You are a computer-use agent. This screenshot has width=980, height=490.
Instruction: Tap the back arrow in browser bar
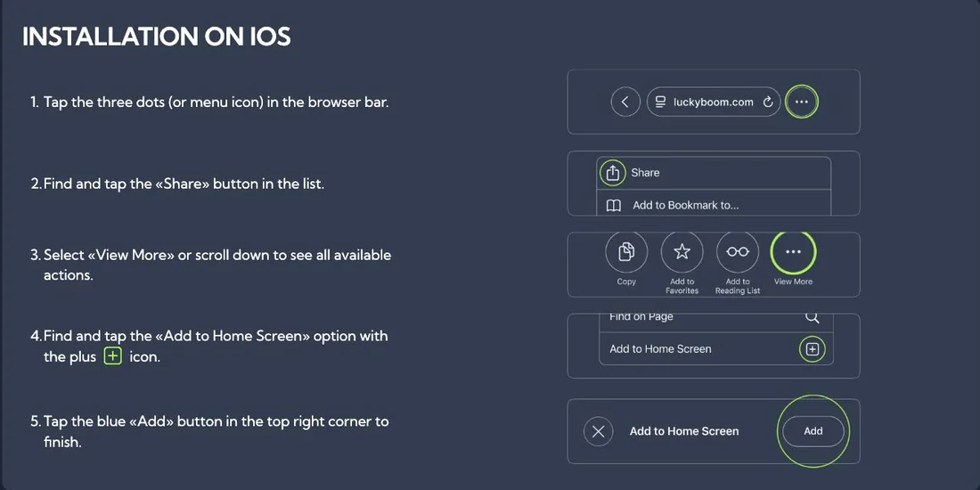[625, 102]
